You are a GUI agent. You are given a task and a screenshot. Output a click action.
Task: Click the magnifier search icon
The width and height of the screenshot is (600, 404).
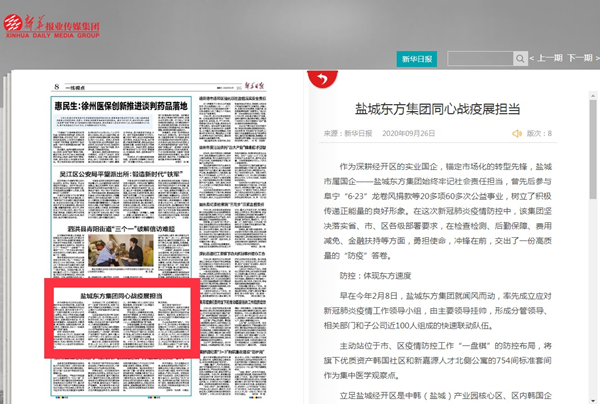(521, 58)
